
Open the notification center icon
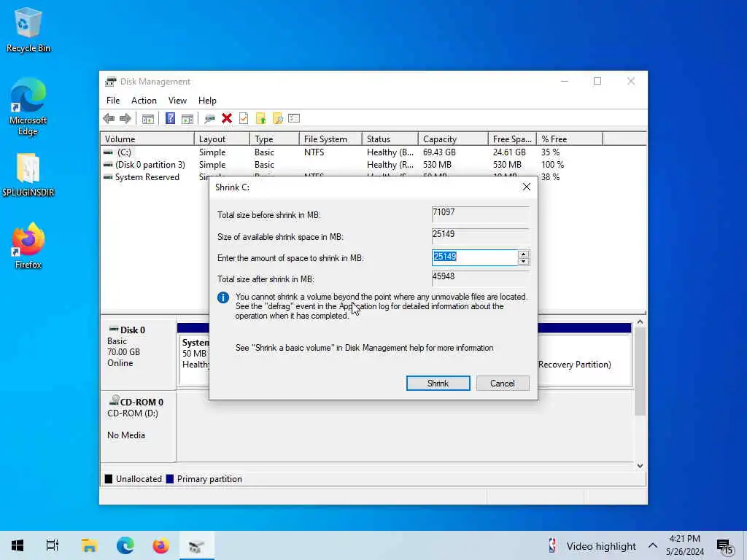(725, 546)
